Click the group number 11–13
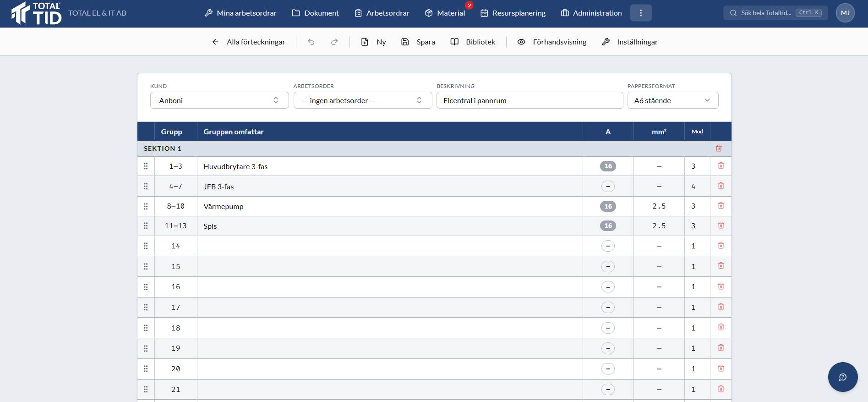 176,226
